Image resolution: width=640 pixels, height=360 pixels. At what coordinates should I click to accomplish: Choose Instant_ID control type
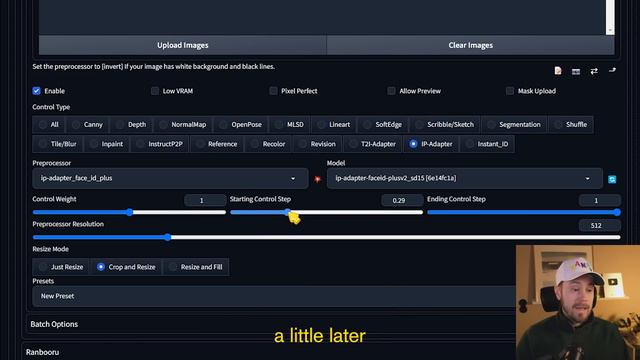pyautogui.click(x=487, y=144)
